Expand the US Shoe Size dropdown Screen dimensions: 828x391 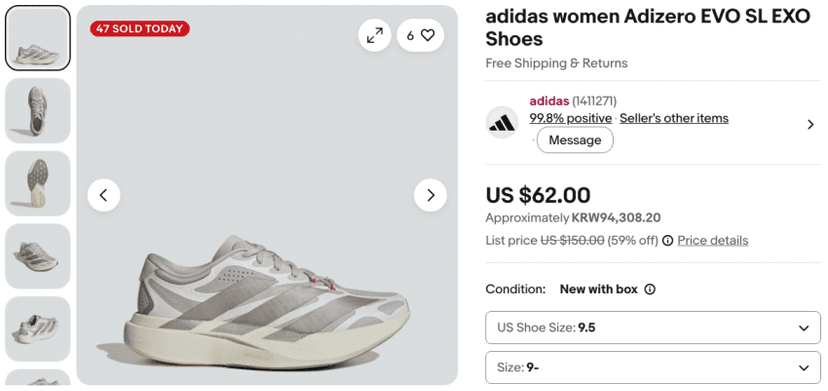(653, 328)
